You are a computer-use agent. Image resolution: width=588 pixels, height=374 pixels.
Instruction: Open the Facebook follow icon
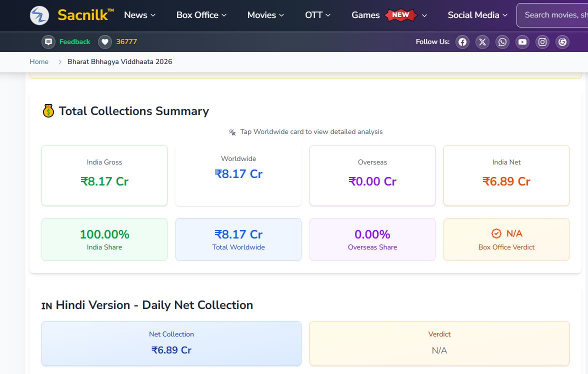(462, 42)
